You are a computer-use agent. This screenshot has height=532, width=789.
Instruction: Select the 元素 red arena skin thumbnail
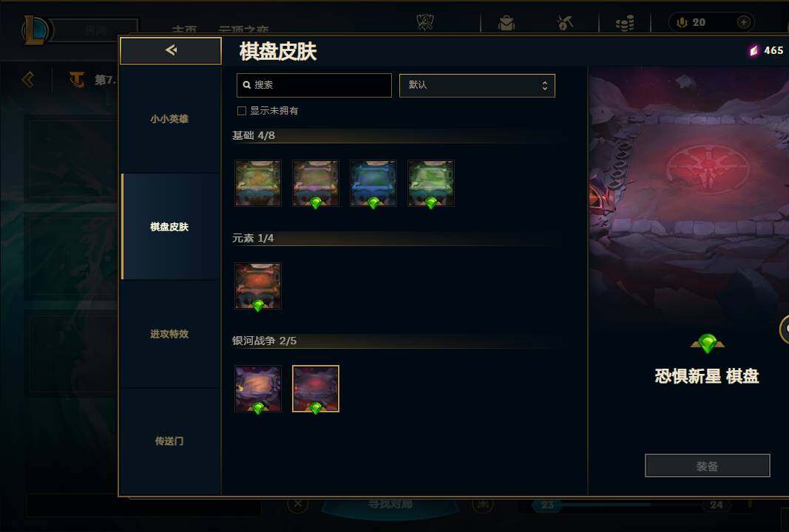pyautogui.click(x=258, y=286)
